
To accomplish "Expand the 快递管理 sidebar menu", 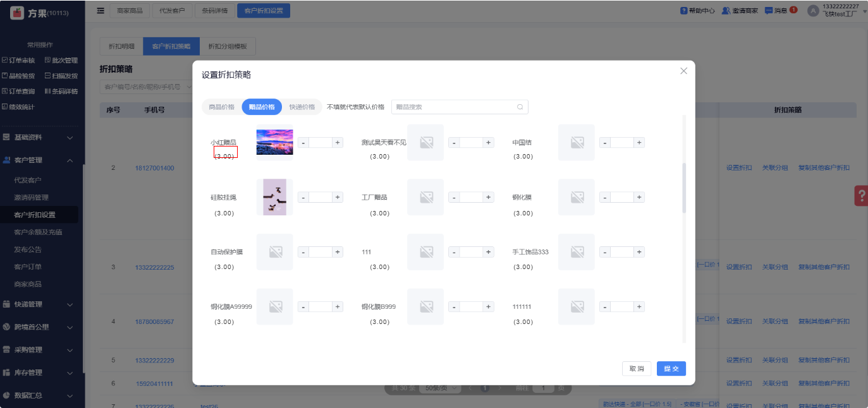I will 42,304.
